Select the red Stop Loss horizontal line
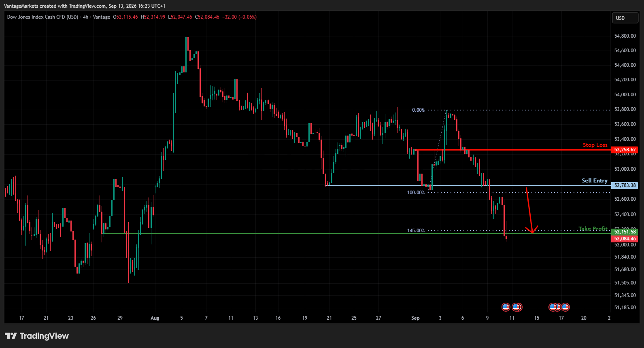Viewport: 644px width, 348px height. [512, 150]
